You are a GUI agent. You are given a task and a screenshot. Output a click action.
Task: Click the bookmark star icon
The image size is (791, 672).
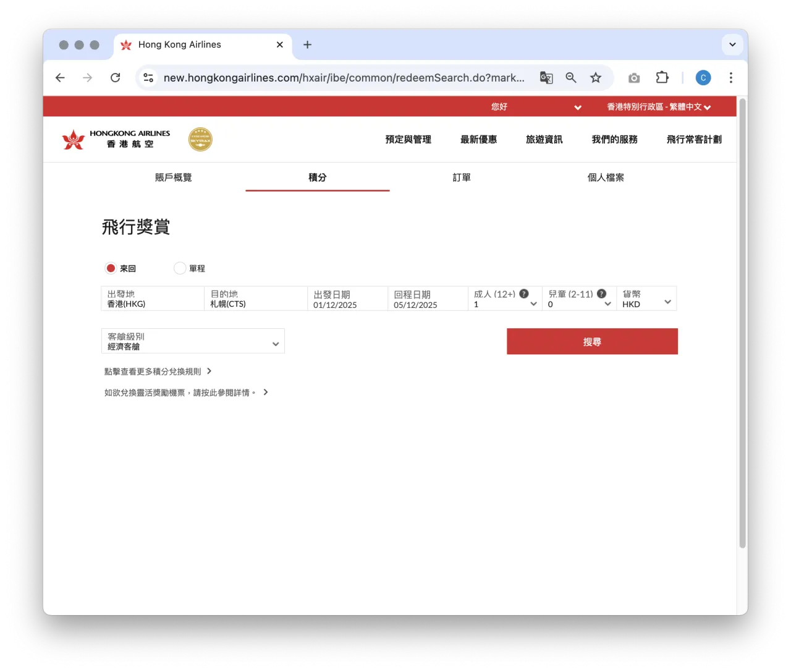coord(595,77)
